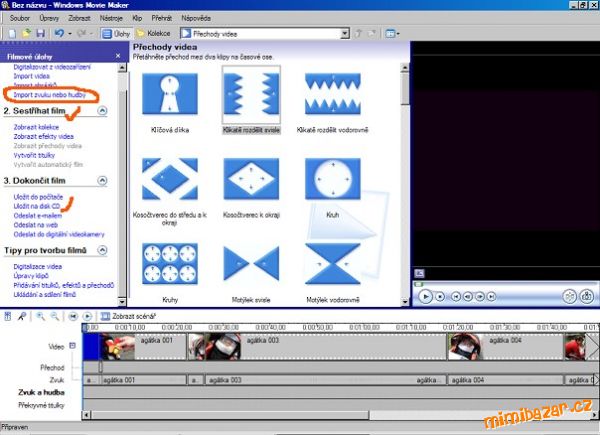Play the preview in the monitor
Viewport: 600px width, 435px height.
coord(425,296)
